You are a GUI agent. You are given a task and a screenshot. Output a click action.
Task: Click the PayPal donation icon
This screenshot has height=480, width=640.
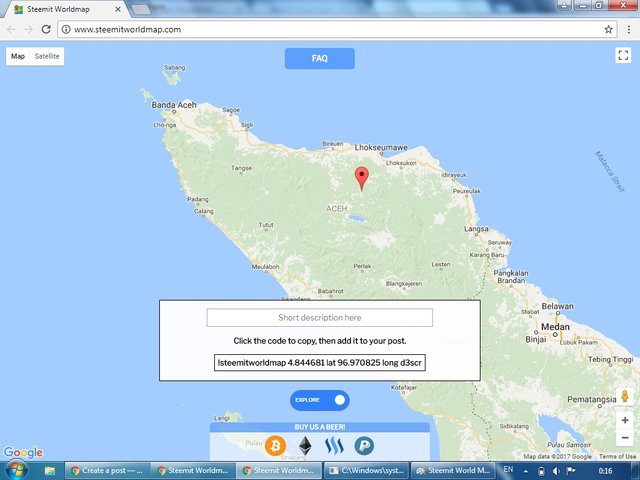tap(364, 446)
